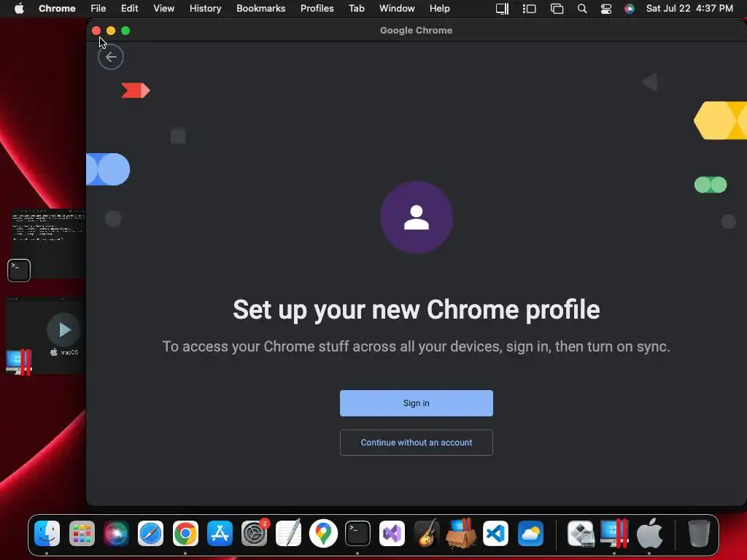Open App Store from the Dock
This screenshot has width=747, height=560.
[220, 533]
